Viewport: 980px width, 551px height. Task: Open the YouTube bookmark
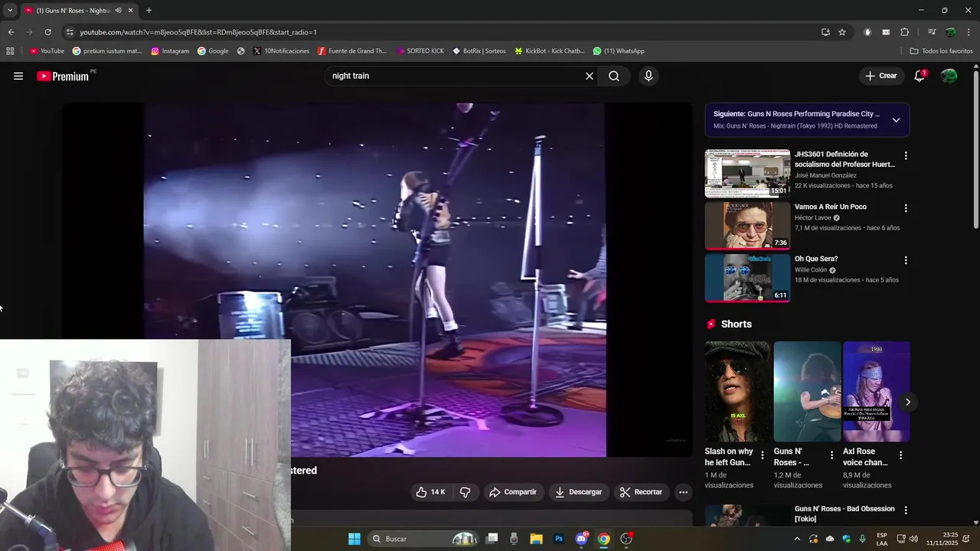point(47,51)
